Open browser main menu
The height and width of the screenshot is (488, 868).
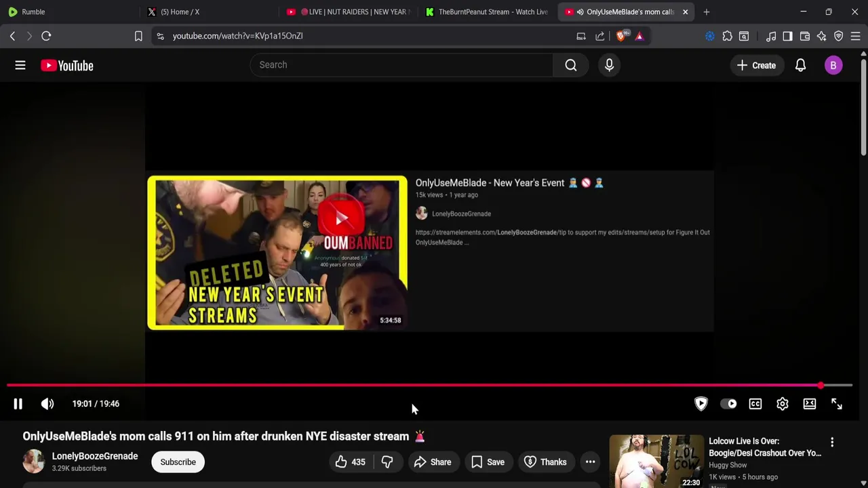click(x=856, y=36)
